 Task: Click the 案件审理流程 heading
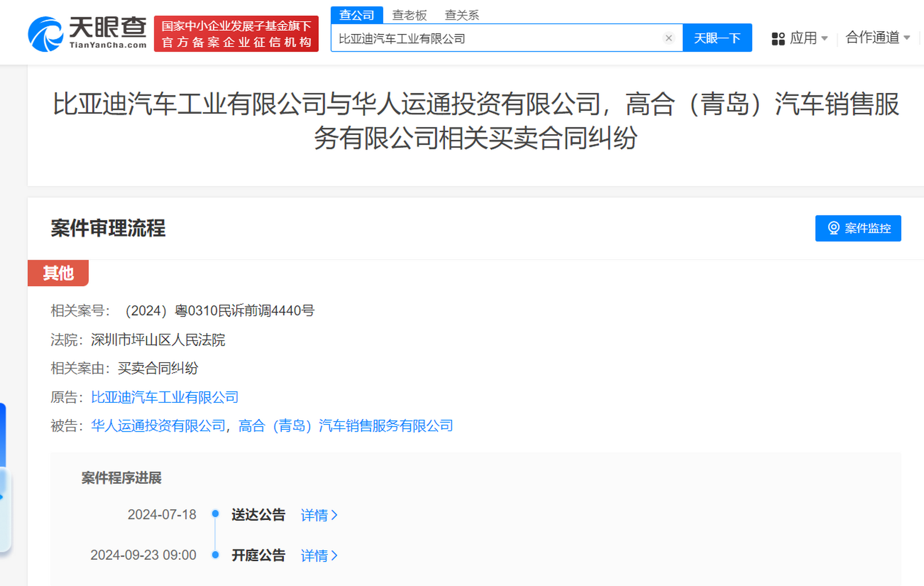tap(108, 228)
